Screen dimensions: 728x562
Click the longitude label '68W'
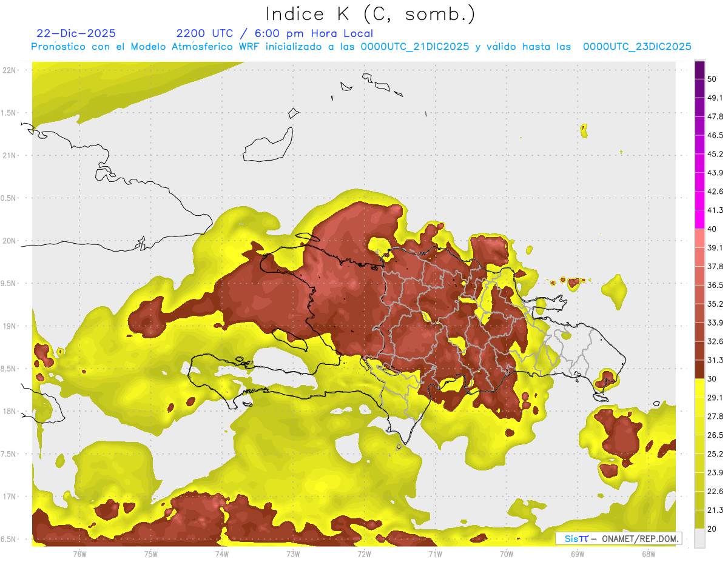click(649, 554)
